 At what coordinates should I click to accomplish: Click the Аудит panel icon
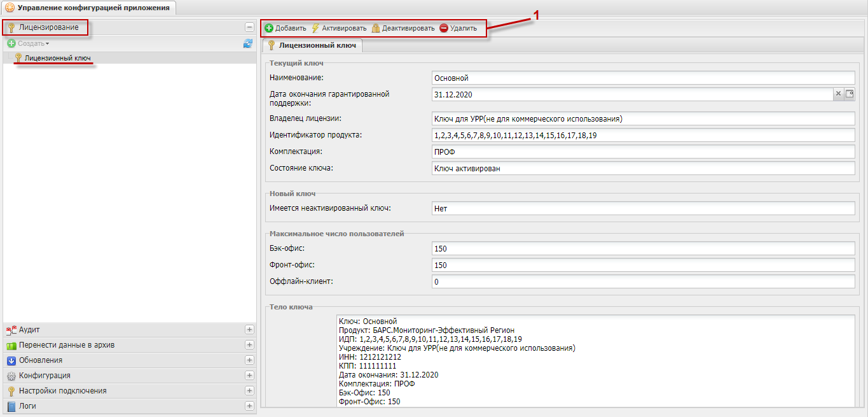(11, 330)
